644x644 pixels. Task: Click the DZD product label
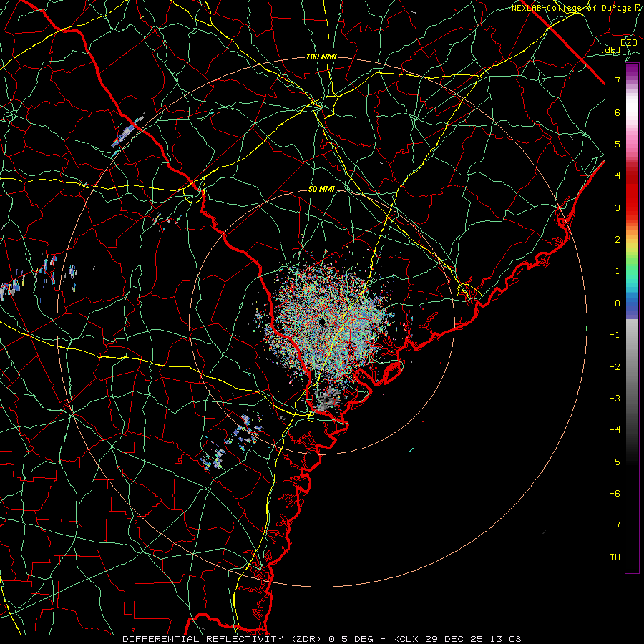coord(628,43)
